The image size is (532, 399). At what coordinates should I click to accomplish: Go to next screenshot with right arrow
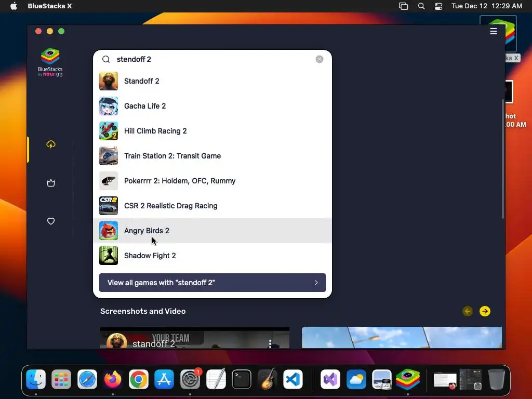tap(485, 311)
